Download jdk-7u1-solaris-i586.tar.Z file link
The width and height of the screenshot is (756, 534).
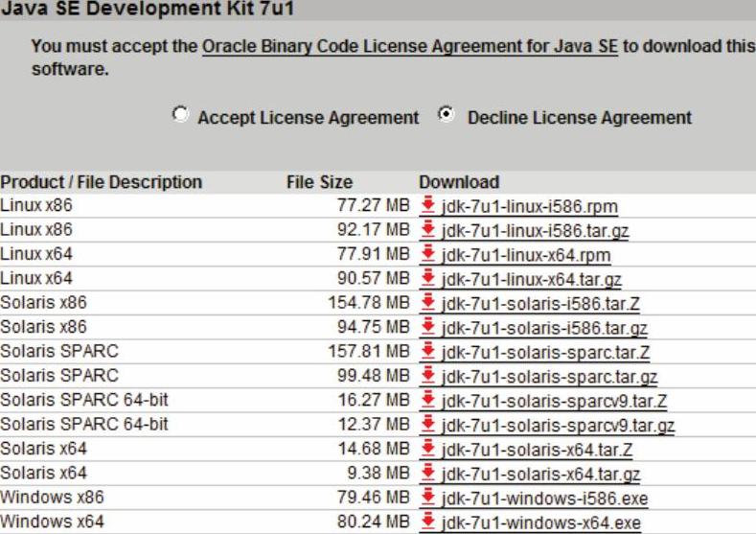(540, 304)
